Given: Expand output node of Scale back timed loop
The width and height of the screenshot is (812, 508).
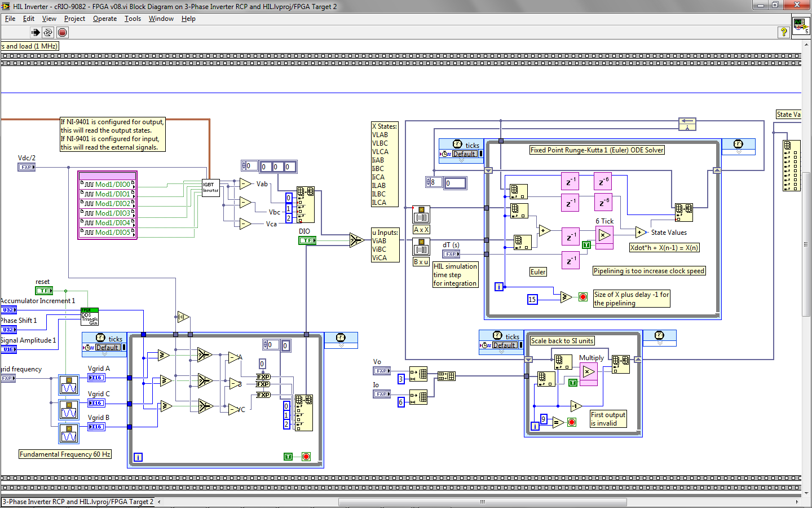Looking at the screenshot, I should (659, 343).
